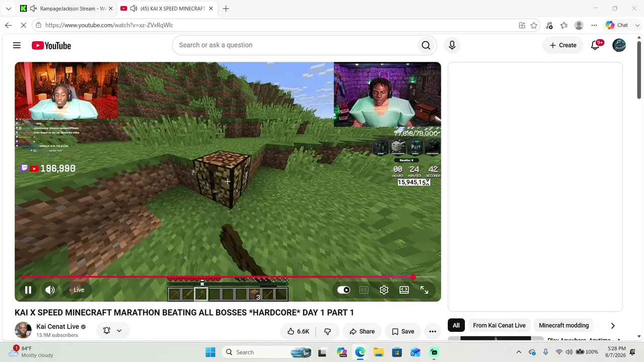The width and height of the screenshot is (644, 362).
Task: Select the Minecraft modding chip
Action: 563,325
